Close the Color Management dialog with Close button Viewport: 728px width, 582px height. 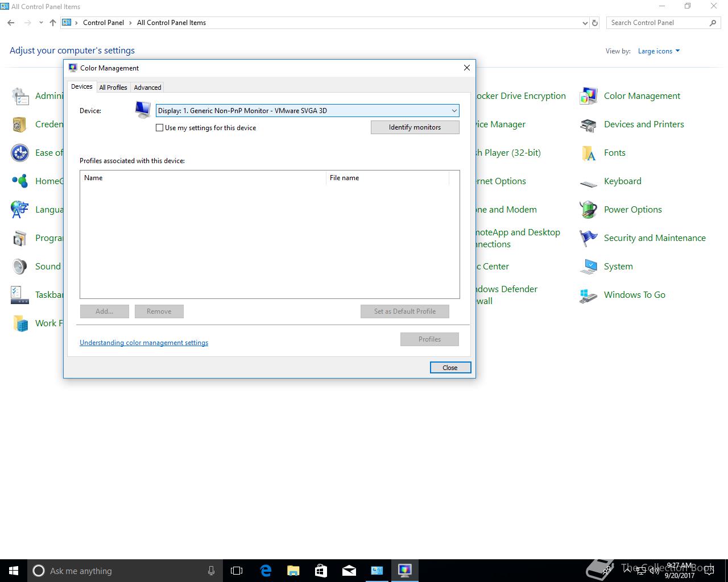pos(450,368)
